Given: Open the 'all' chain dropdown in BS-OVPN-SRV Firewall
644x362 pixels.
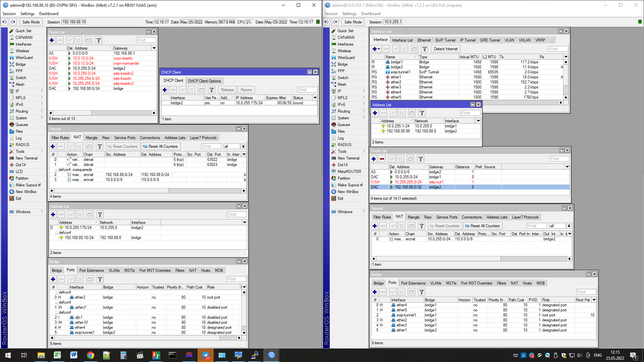Looking at the screenshot, I should 243,146.
